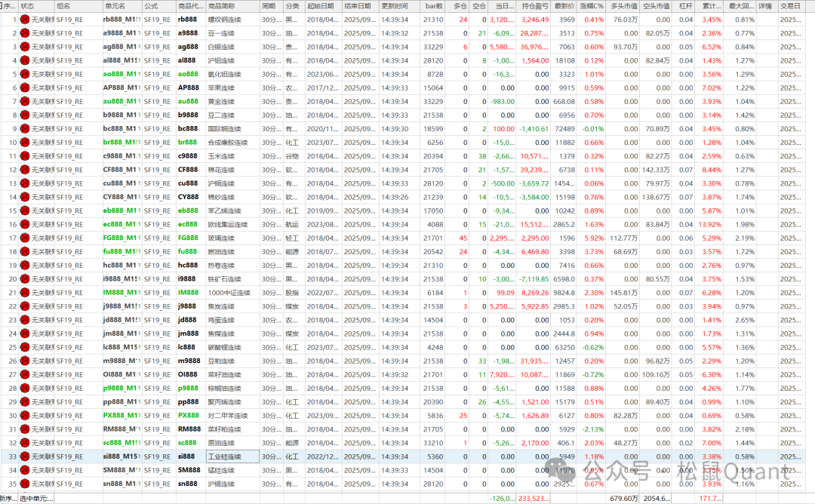Sort by the 涨幅C% column header
815x504 pixels.
(x=592, y=6)
